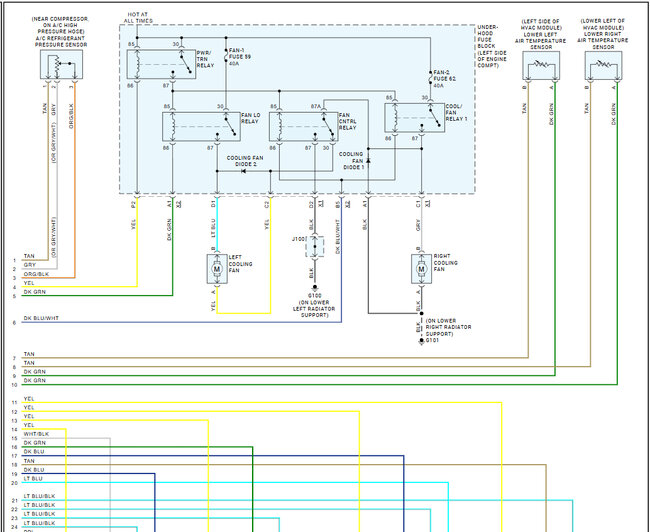The height and width of the screenshot is (532, 650).
Task: Click the COOL/FAN RELAY 1 symbol
Action: [415, 118]
